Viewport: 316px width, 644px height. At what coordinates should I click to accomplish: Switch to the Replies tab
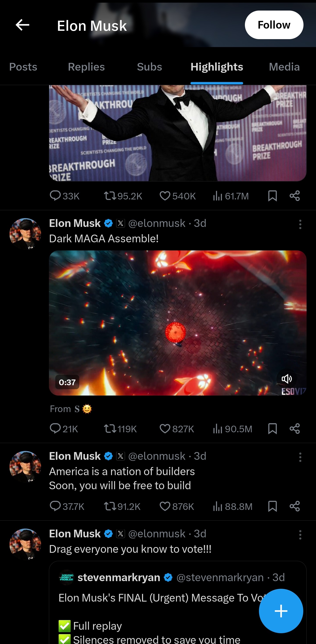coord(86,67)
